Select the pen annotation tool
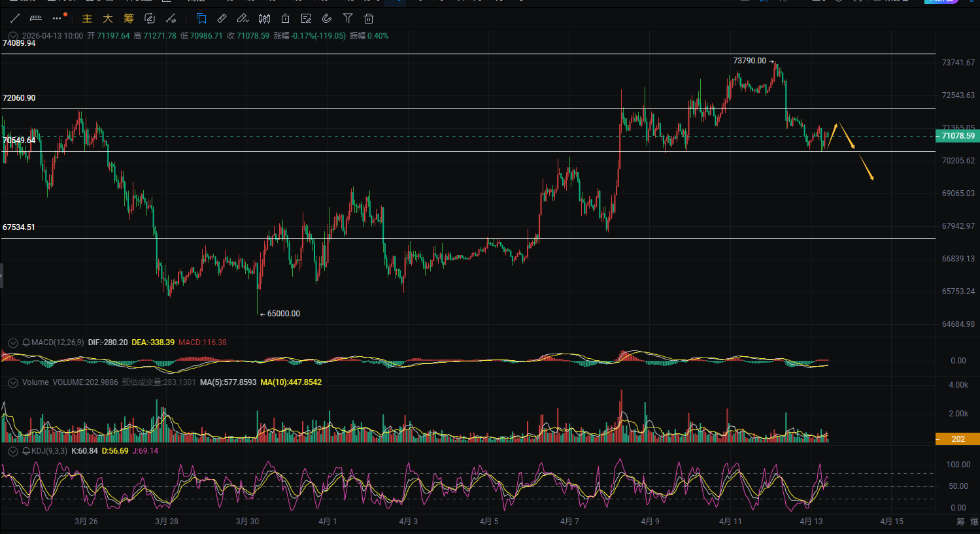 pyautogui.click(x=243, y=18)
